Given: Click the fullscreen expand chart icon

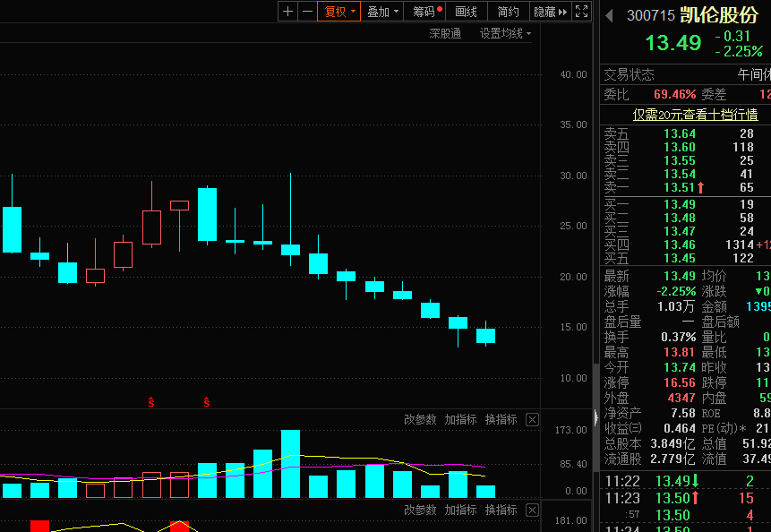Looking at the screenshot, I should tap(581, 12).
